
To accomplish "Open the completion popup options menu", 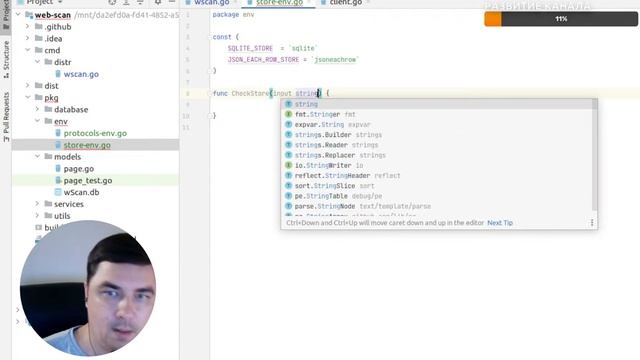I will pos(592,223).
